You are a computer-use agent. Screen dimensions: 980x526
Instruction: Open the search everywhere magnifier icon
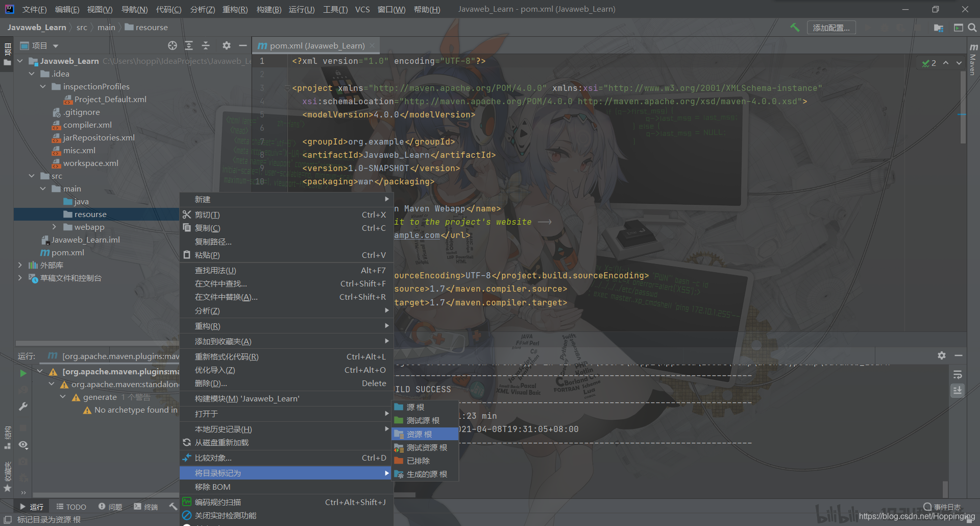point(972,28)
